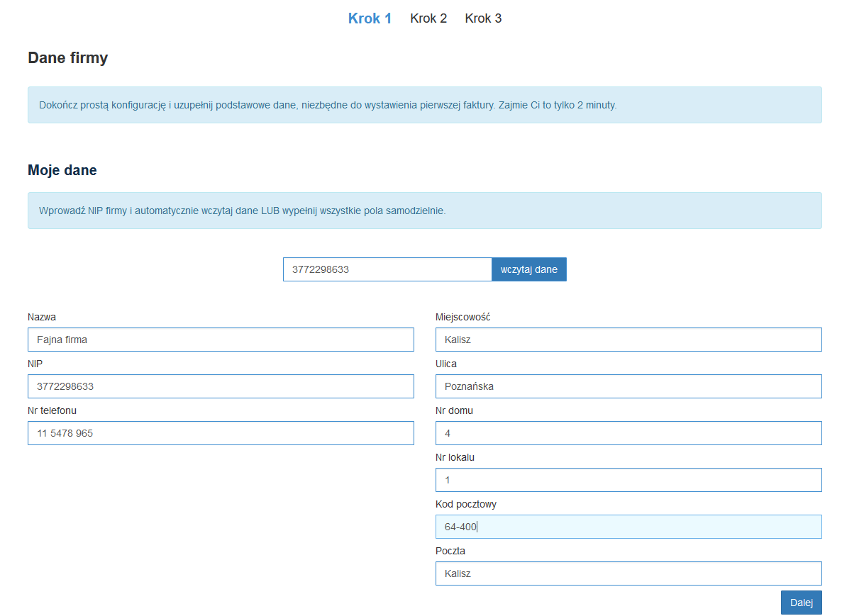Click the 'Moje dane' section heading
This screenshot has height=616, width=864.
[x=62, y=170]
